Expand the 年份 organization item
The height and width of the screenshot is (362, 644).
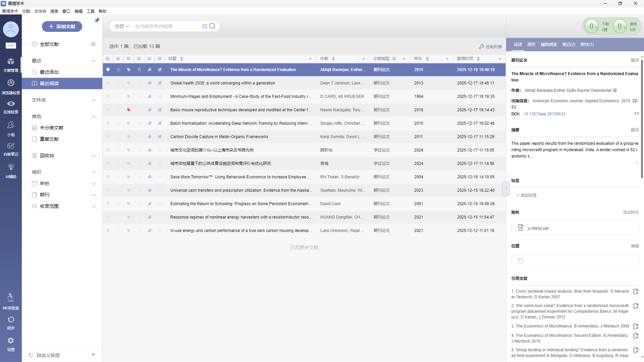(94, 184)
